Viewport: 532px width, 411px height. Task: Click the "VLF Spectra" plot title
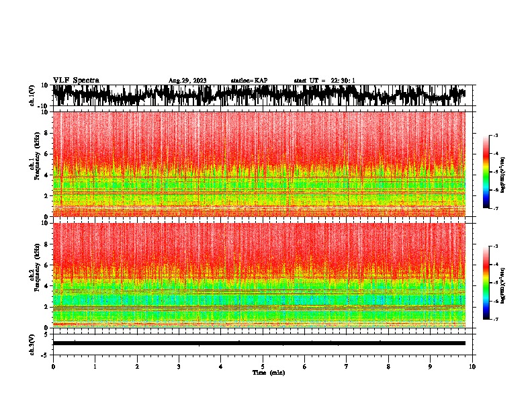pos(76,80)
